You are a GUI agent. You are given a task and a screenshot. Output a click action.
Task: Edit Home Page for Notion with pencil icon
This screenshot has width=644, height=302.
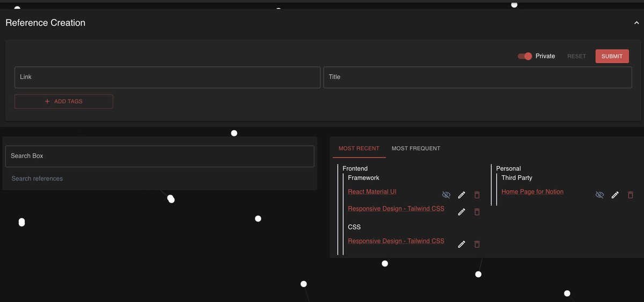615,195
